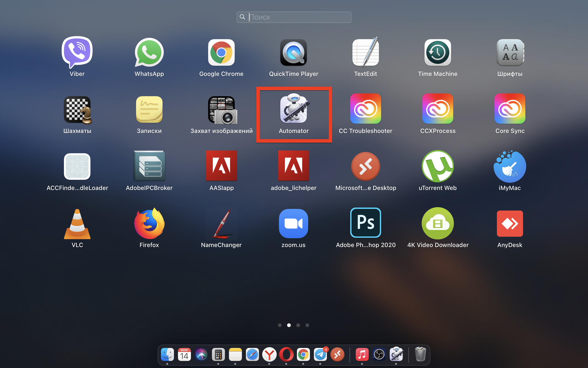This screenshot has height=368, width=588.
Task: Open the Notes app in the Dock
Action: pos(235,354)
